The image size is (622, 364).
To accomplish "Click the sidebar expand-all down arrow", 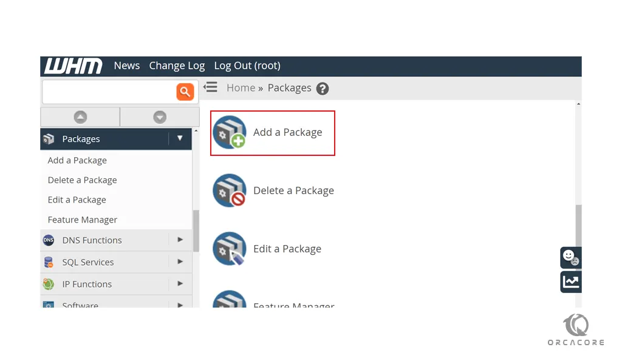I will click(x=160, y=117).
